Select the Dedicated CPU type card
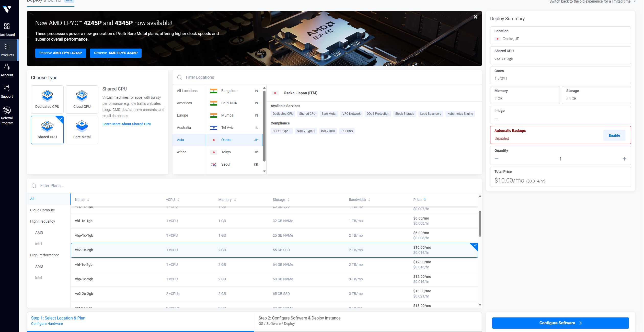 [x=47, y=99]
